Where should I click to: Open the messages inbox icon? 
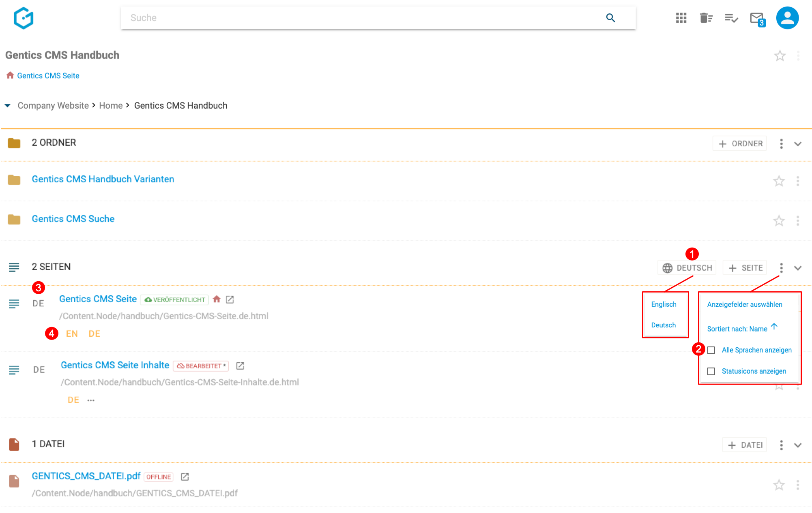tap(757, 19)
